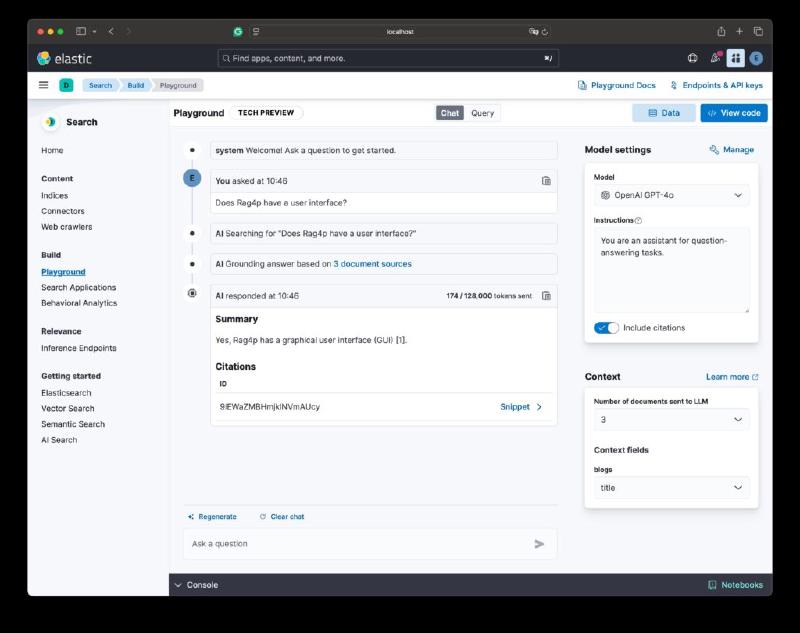Click the Search breadcrumb
The height and width of the screenshot is (633, 800).
(x=101, y=85)
